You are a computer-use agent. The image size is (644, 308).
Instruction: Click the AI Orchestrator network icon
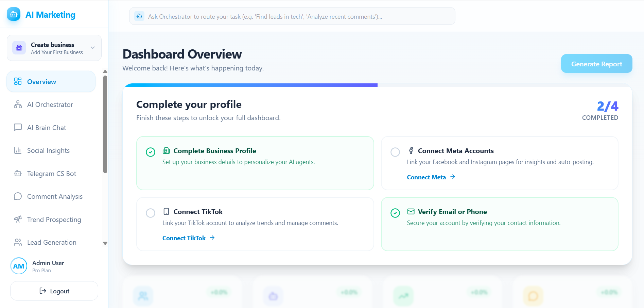(18, 104)
